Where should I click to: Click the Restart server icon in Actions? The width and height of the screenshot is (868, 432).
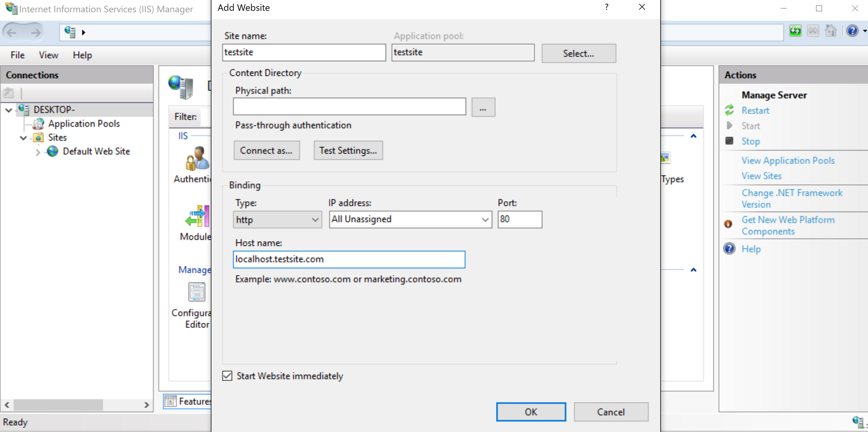tap(729, 110)
